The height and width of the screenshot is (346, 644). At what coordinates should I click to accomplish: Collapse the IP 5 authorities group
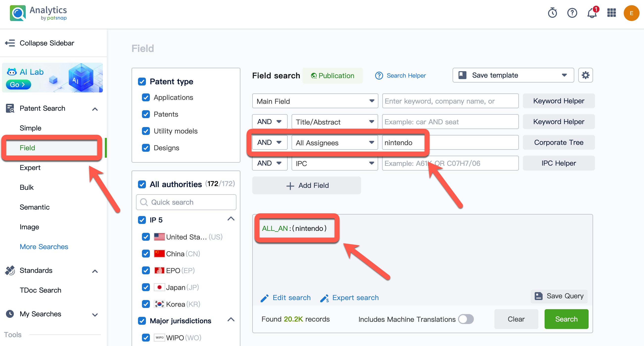231,219
